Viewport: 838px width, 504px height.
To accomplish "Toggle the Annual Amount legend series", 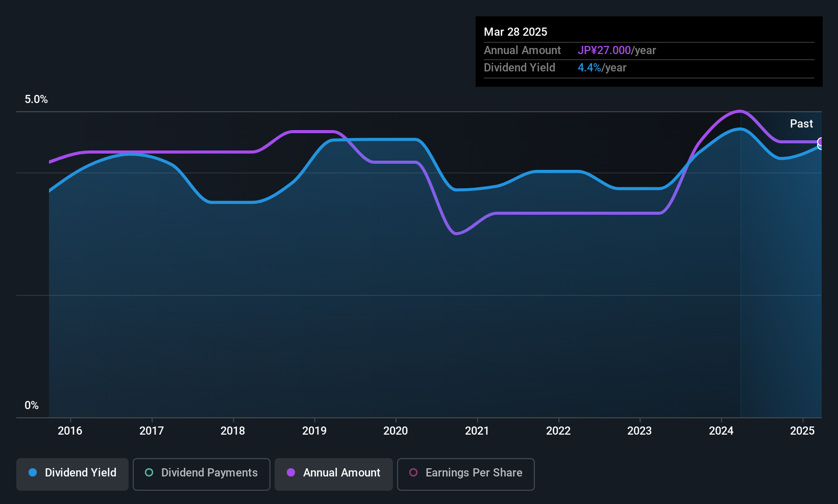I will tap(334, 474).
